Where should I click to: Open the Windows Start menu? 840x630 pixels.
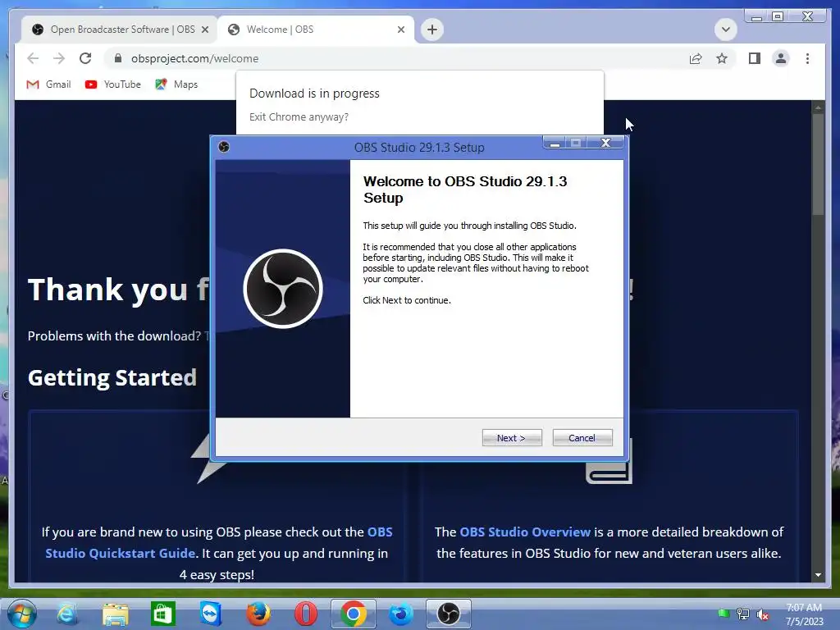pos(22,614)
